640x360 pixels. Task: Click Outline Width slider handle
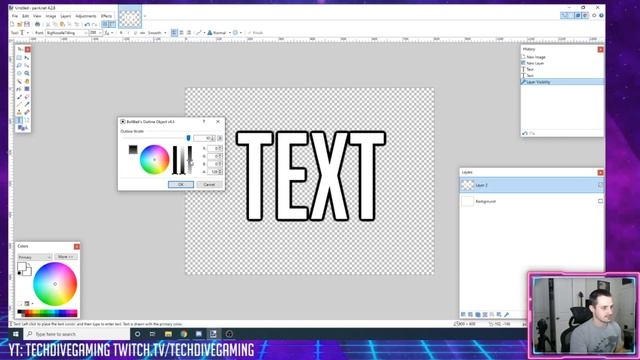pos(188,138)
